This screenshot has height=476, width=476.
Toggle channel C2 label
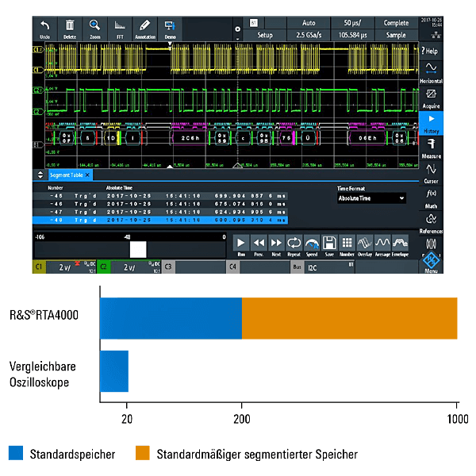click(104, 267)
